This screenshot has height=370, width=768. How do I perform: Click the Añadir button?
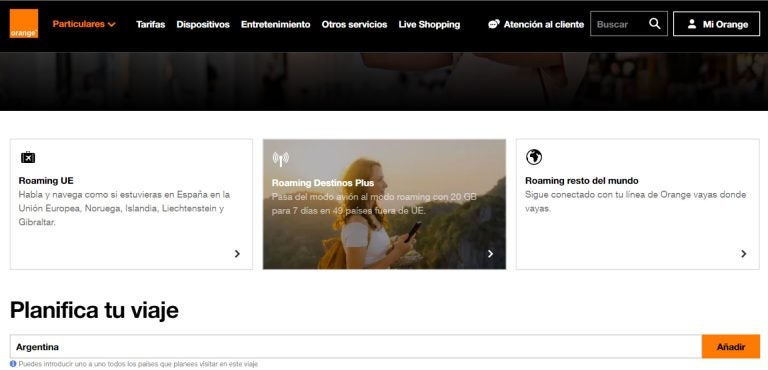731,347
